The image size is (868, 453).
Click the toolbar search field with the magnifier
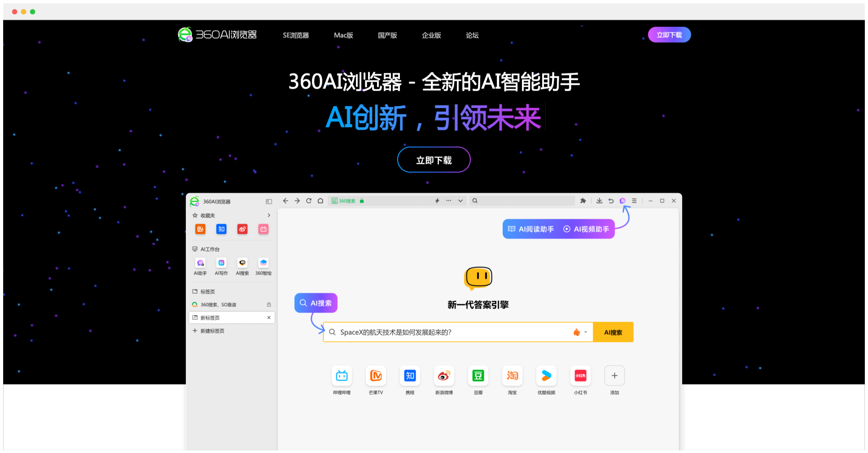(x=522, y=201)
